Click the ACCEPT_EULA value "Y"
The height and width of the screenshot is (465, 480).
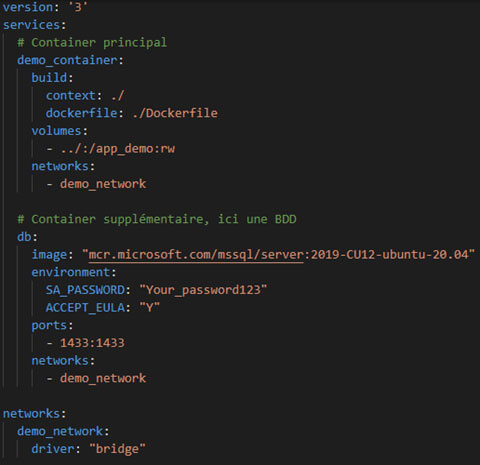(150, 307)
